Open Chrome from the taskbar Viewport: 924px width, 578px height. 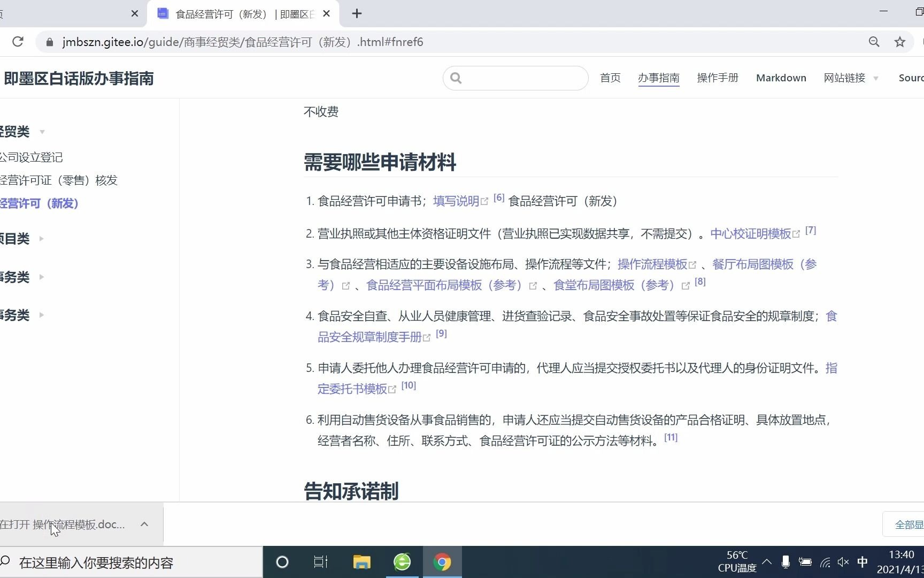[x=443, y=562]
